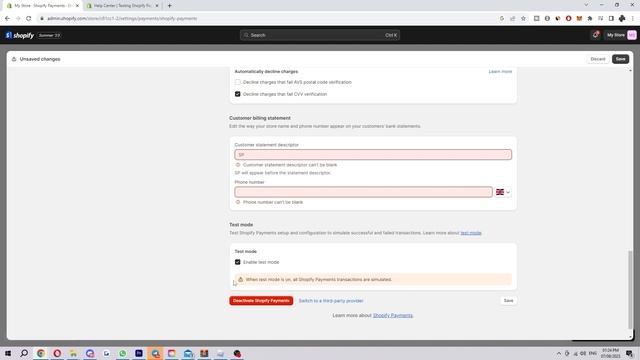
Task: Open Opera browser from the taskbar
Action: 57,353
